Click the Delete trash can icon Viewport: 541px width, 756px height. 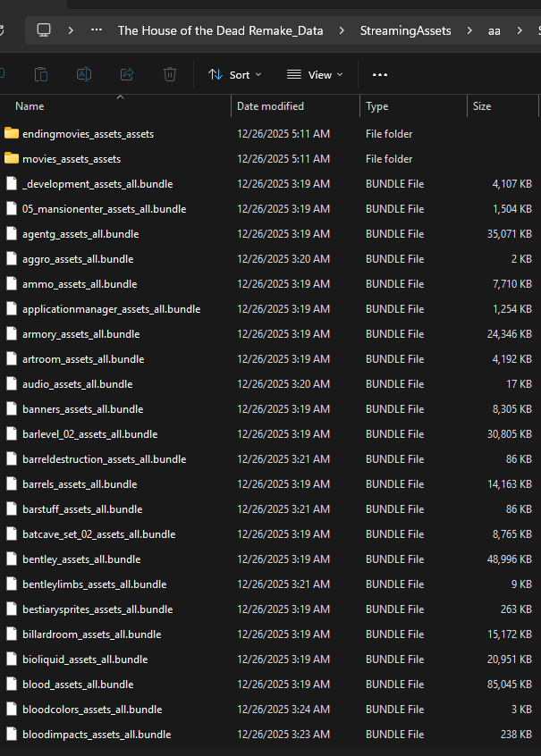tap(170, 75)
